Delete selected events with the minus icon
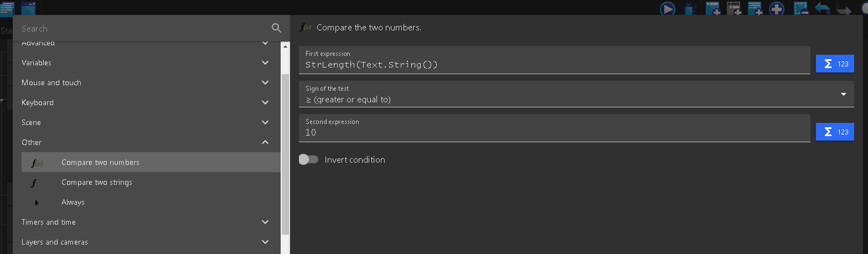The height and width of the screenshot is (254, 868). point(801,8)
